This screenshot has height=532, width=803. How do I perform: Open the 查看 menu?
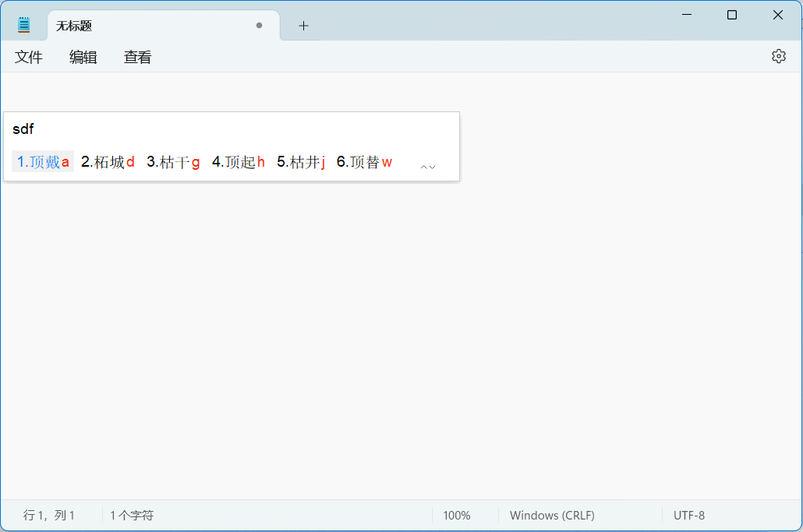pyautogui.click(x=137, y=57)
